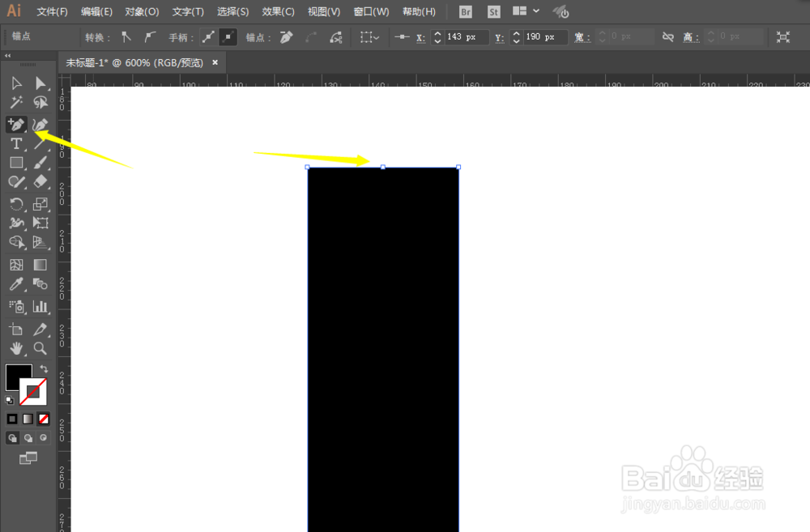Choose the Artboard tool
Screen dimensions: 810x532
tap(16, 329)
